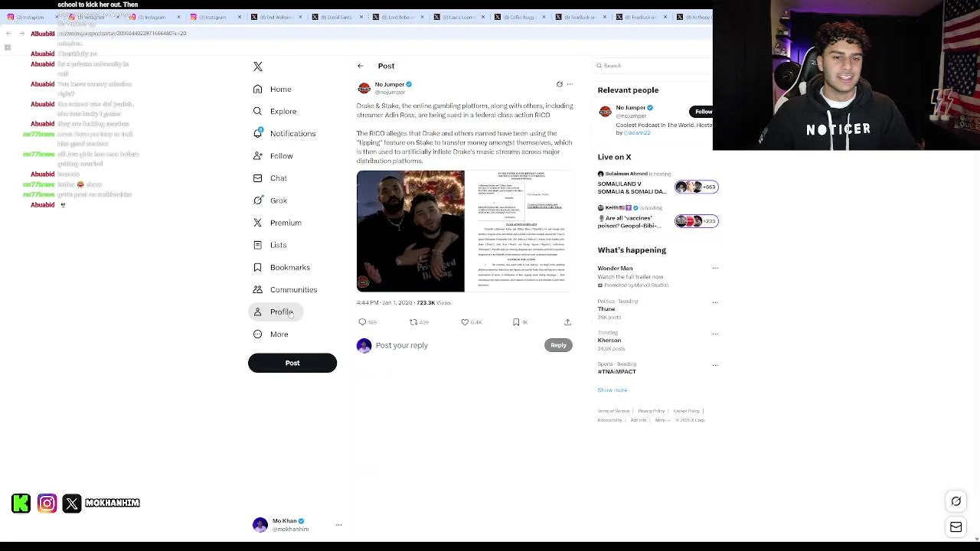This screenshot has height=551, width=980.
Task: Click the Kick logo overlay icon
Action: click(21, 503)
